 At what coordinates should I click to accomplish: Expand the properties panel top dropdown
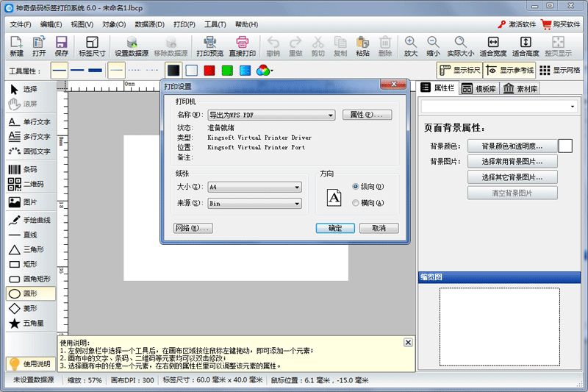(573, 107)
